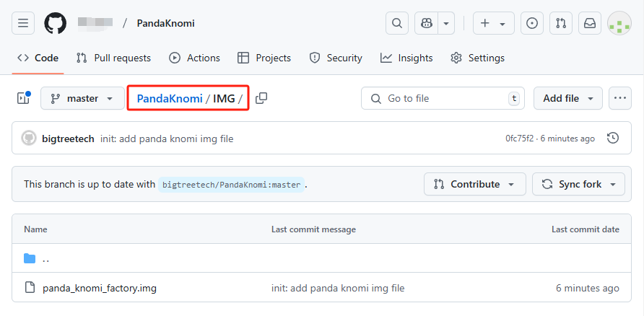Viewport: 644px width, 316px height.
Task: Expand the Sync fork dropdown
Action: (578, 184)
